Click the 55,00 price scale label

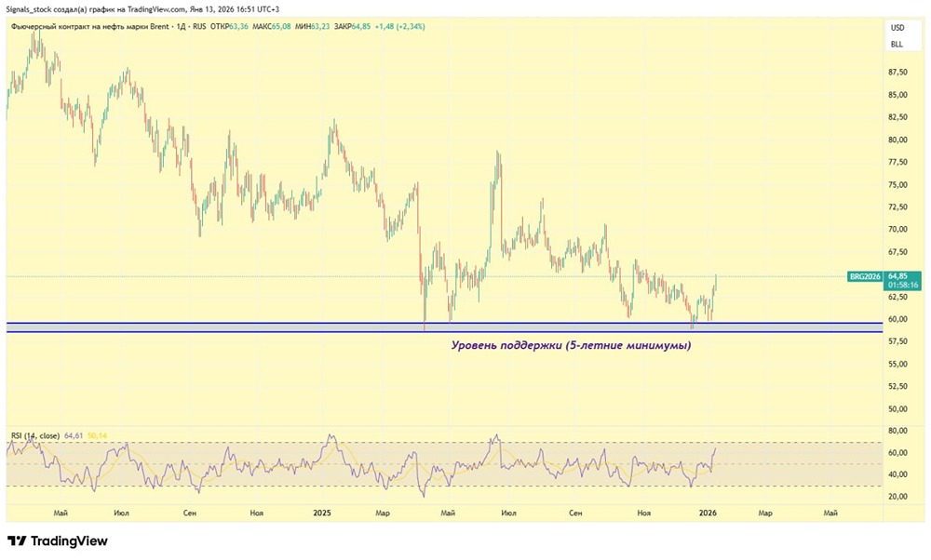coord(897,365)
